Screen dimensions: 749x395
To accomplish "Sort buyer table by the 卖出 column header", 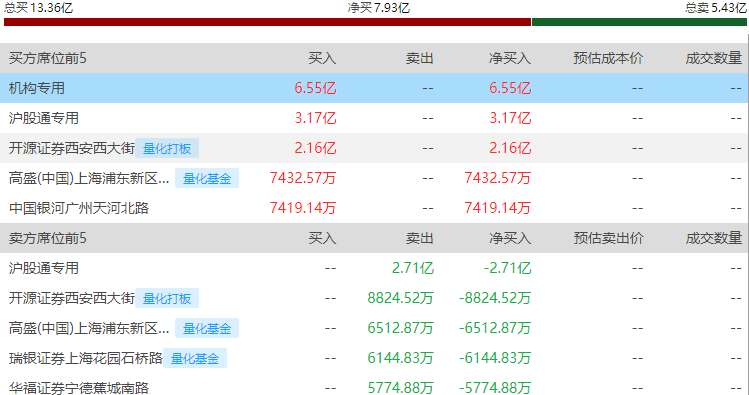I will pyautogui.click(x=419, y=58).
